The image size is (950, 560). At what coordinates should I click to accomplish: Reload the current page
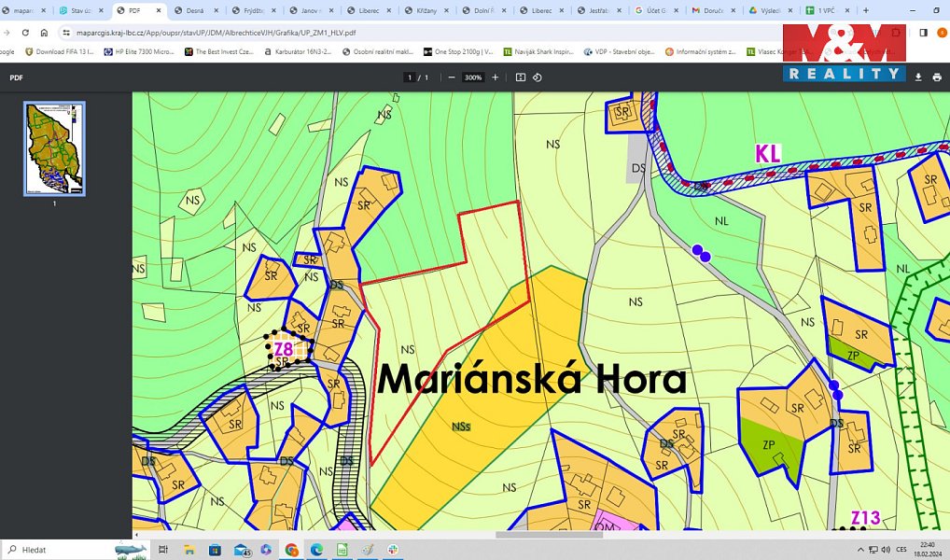click(x=25, y=33)
